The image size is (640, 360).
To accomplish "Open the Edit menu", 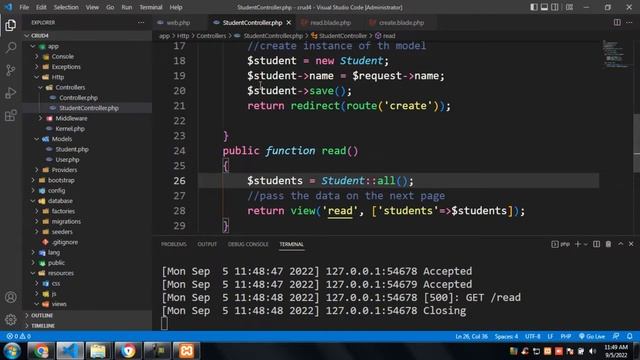I will click(41, 7).
